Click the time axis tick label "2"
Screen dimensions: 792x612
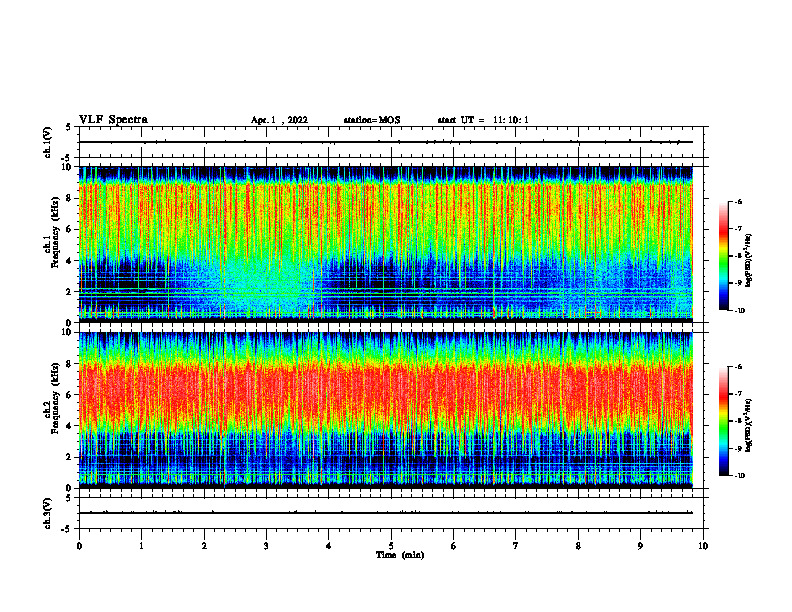(204, 546)
